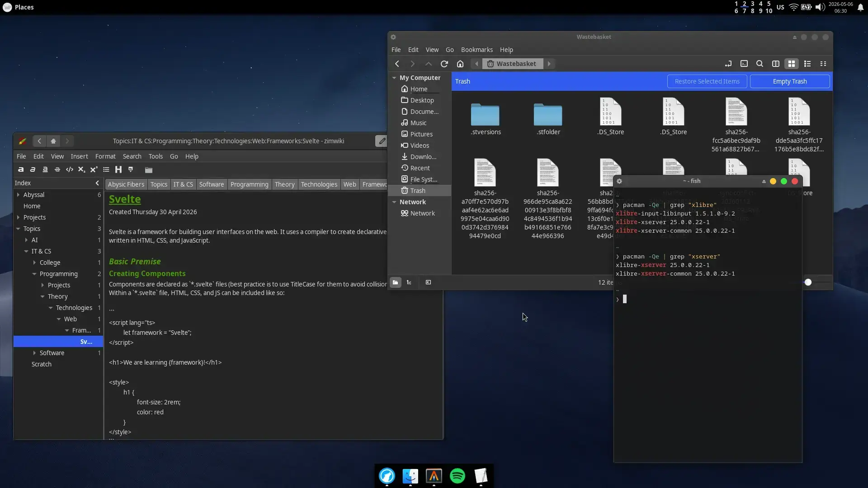Click the Svelte page title heading

(x=125, y=199)
